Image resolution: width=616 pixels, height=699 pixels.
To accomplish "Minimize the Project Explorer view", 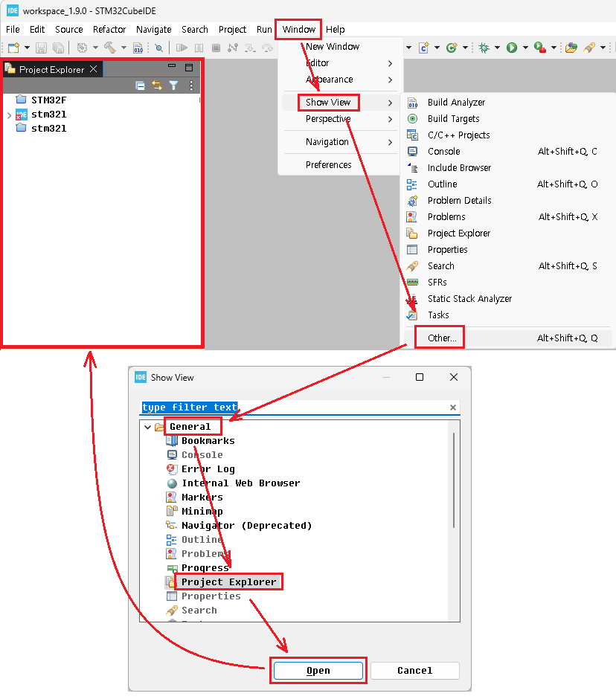I will pyautogui.click(x=172, y=66).
